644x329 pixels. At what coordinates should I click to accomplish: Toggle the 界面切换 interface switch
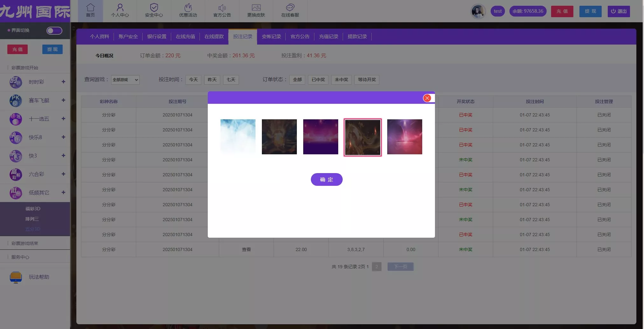pos(54,31)
